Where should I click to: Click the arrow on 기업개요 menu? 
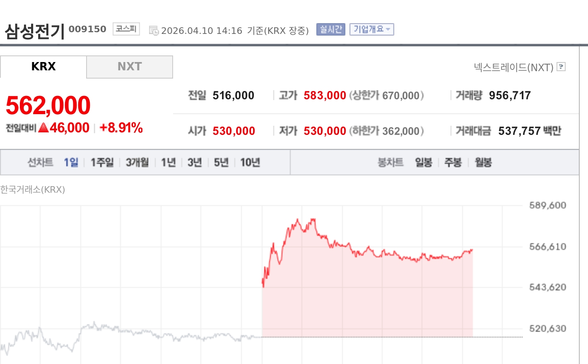388,29
